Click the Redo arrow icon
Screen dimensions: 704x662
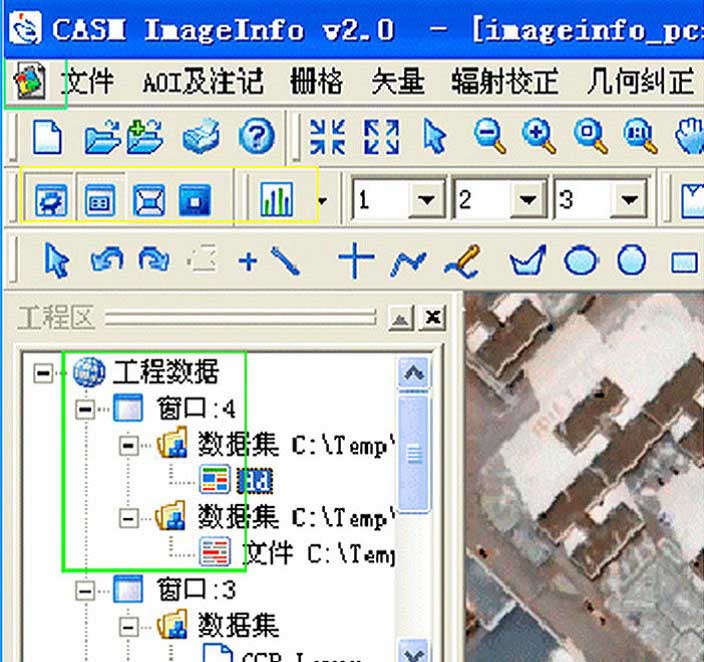[154, 259]
